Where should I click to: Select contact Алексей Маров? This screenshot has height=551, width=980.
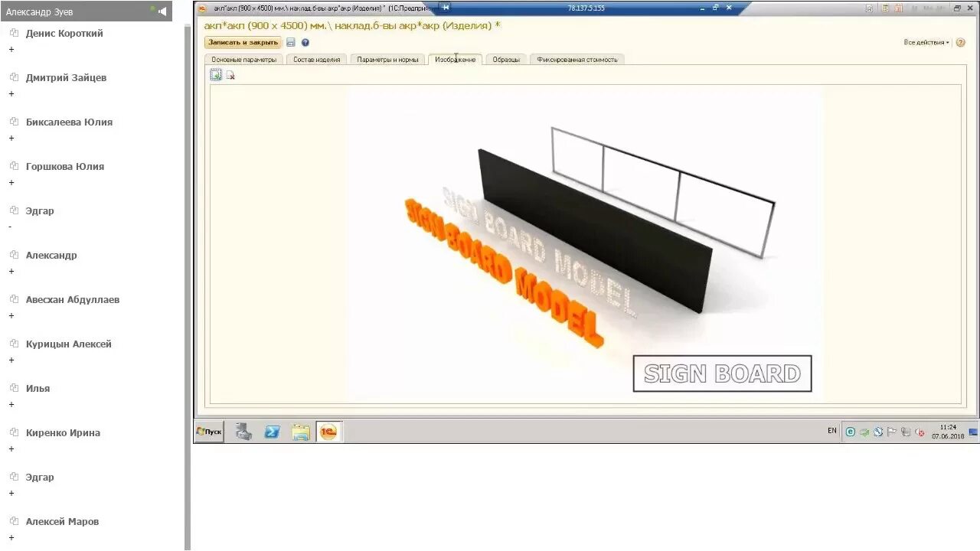[62, 521]
